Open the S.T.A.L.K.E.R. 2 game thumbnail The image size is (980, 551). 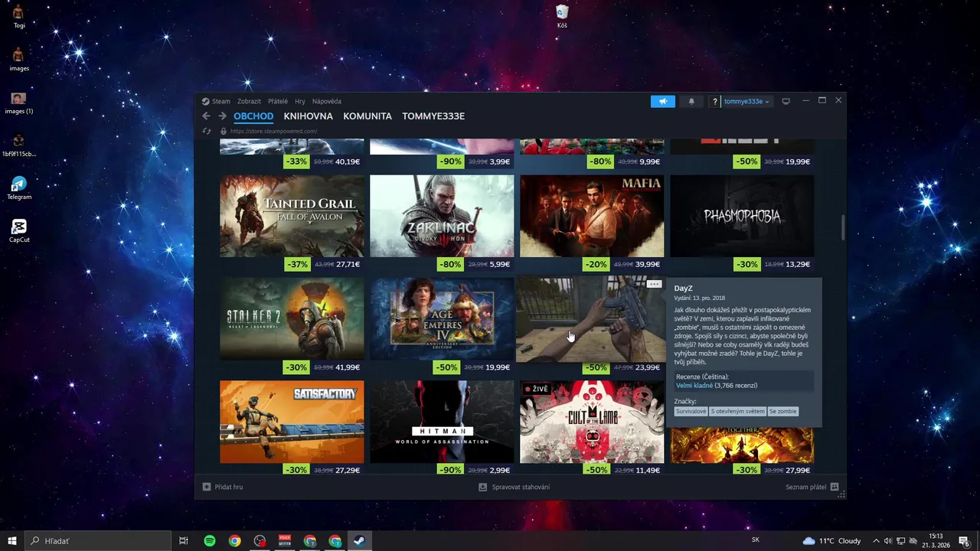[292, 319]
